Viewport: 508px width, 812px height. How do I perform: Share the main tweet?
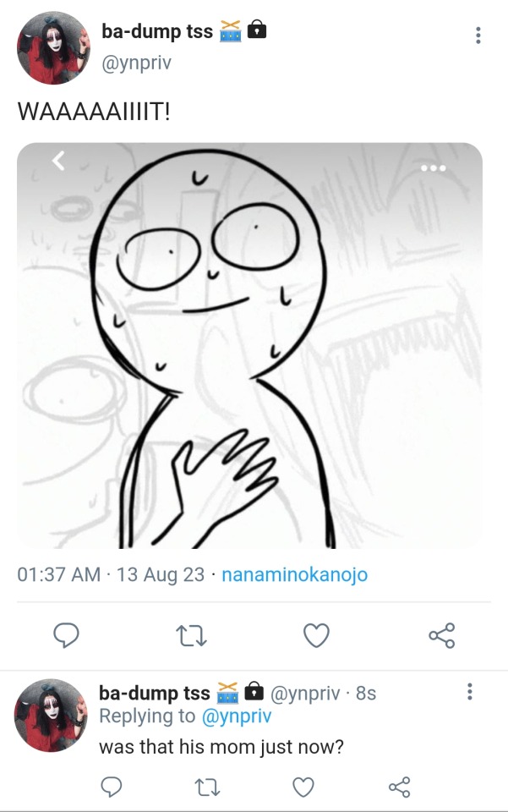click(x=441, y=635)
